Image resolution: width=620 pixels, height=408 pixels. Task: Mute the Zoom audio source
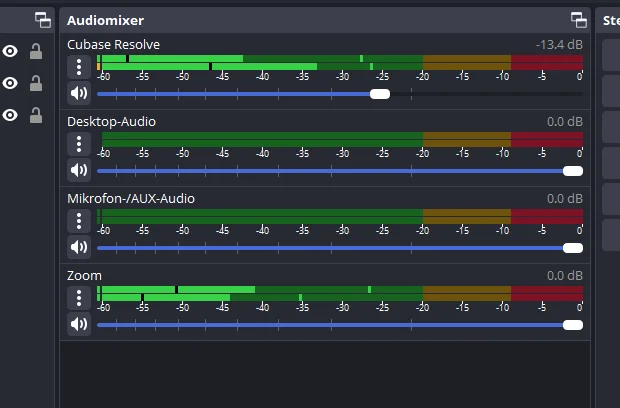click(x=79, y=324)
